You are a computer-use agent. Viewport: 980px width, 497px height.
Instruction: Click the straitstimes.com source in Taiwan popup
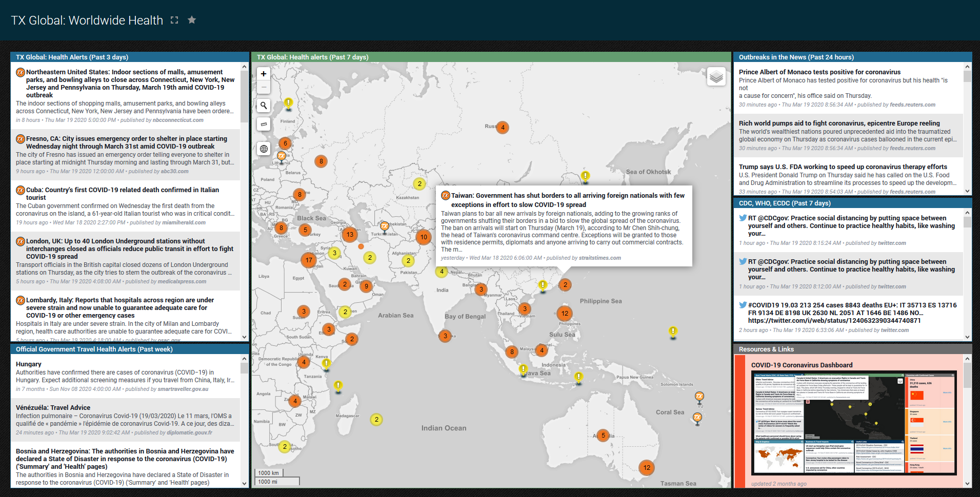click(x=599, y=258)
